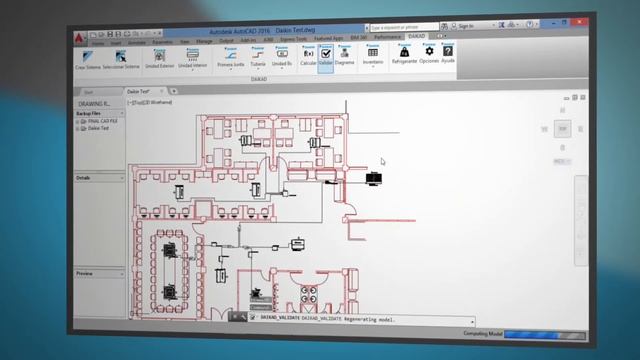Run the Calcular f(x) tool
640x360 pixels.
pos(308,56)
